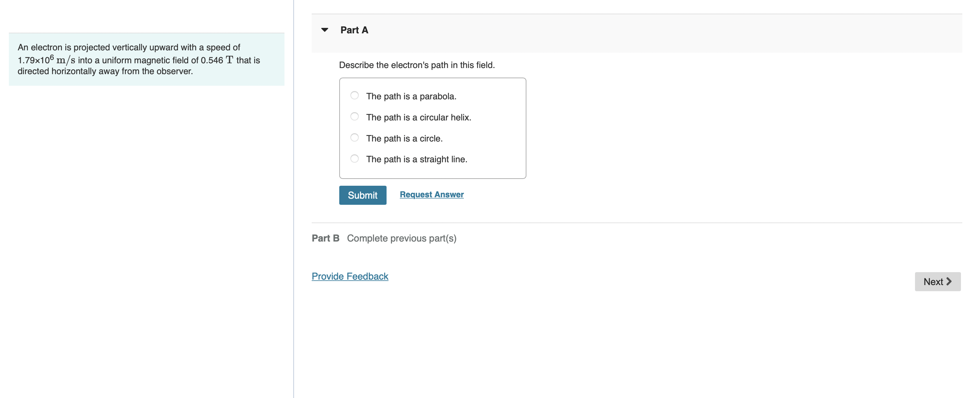Image resolution: width=980 pixels, height=398 pixels.
Task: Open the Request Answer link
Action: [431, 195]
